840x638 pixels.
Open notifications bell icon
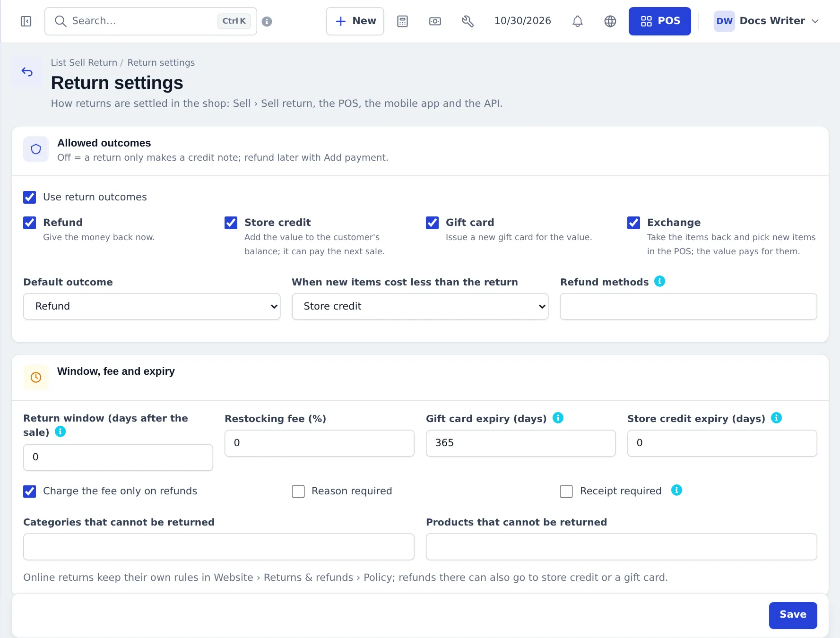578,21
